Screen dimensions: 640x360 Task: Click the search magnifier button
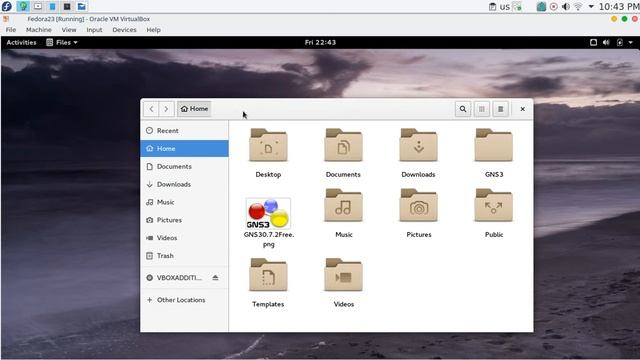[463, 109]
